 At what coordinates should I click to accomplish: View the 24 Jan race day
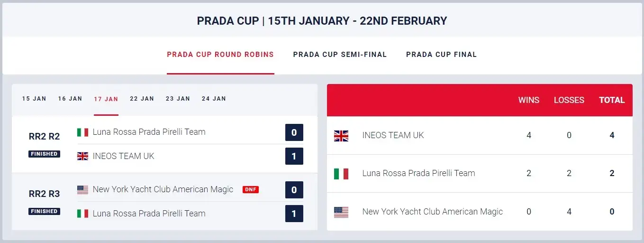pyautogui.click(x=214, y=99)
